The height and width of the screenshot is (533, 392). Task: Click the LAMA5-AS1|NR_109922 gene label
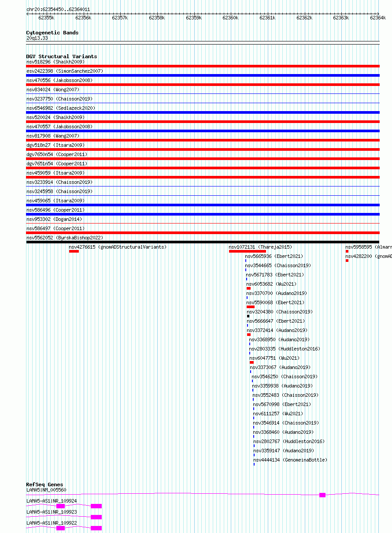(x=52, y=523)
